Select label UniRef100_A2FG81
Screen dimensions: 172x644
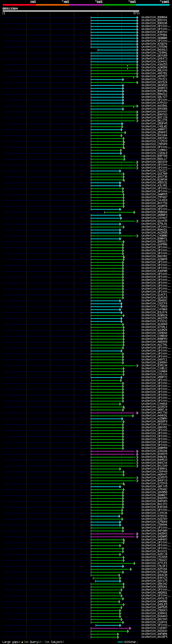[154, 569]
